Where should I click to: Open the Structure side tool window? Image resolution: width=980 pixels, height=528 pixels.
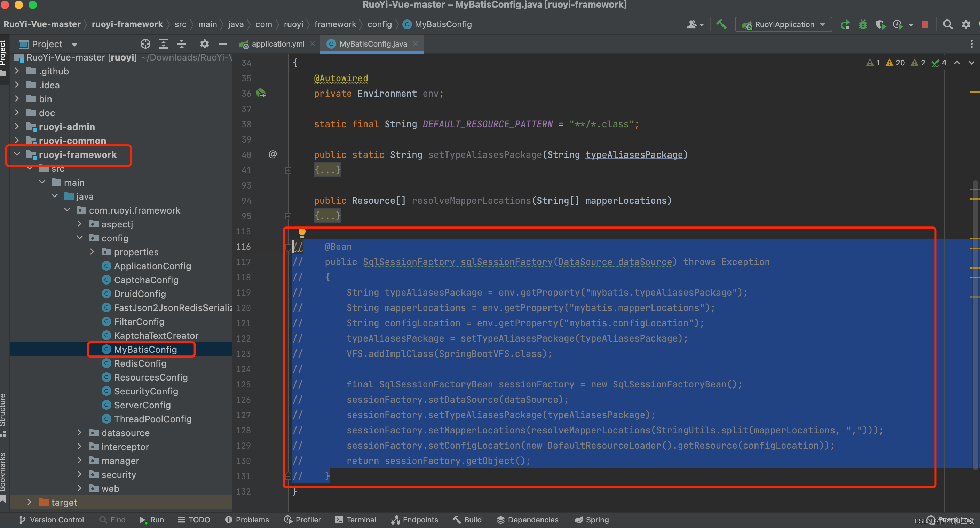tap(3, 415)
